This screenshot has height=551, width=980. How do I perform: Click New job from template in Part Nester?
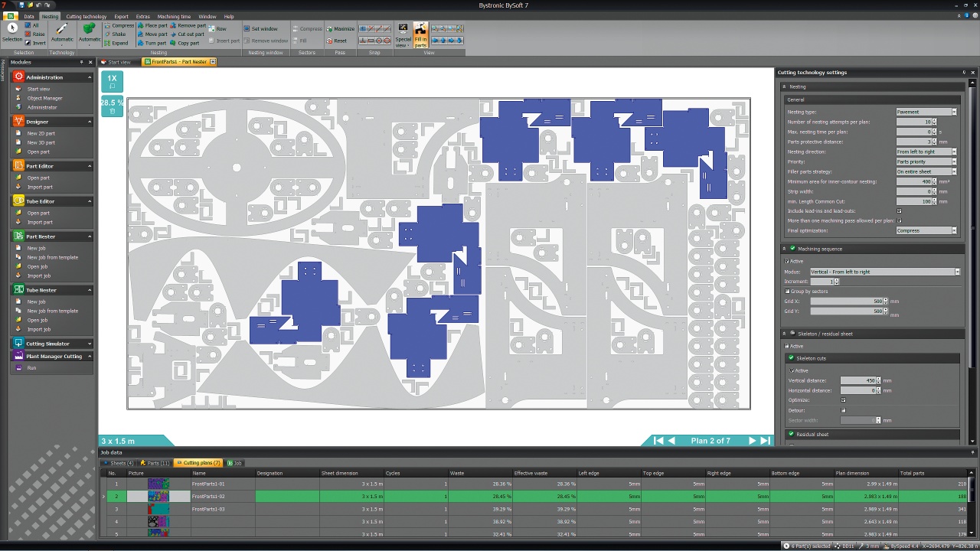click(53, 257)
